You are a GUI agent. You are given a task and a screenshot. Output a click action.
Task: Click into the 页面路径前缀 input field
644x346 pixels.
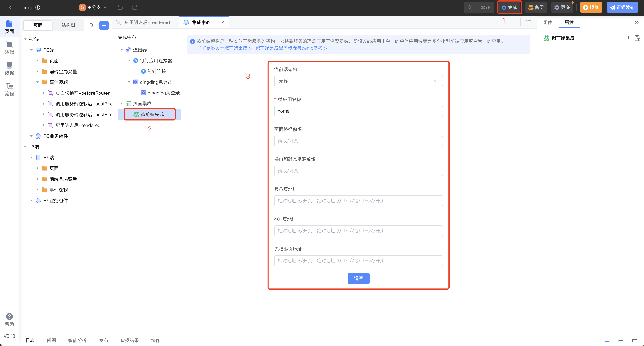[x=358, y=141]
